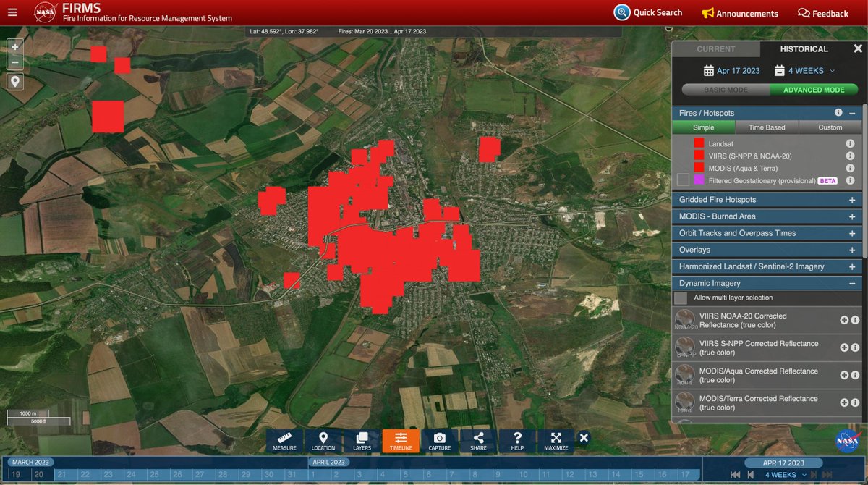Open 4 WEEKS dropdown in timeline bar
Viewport: 868px width, 485px height.
(785, 475)
